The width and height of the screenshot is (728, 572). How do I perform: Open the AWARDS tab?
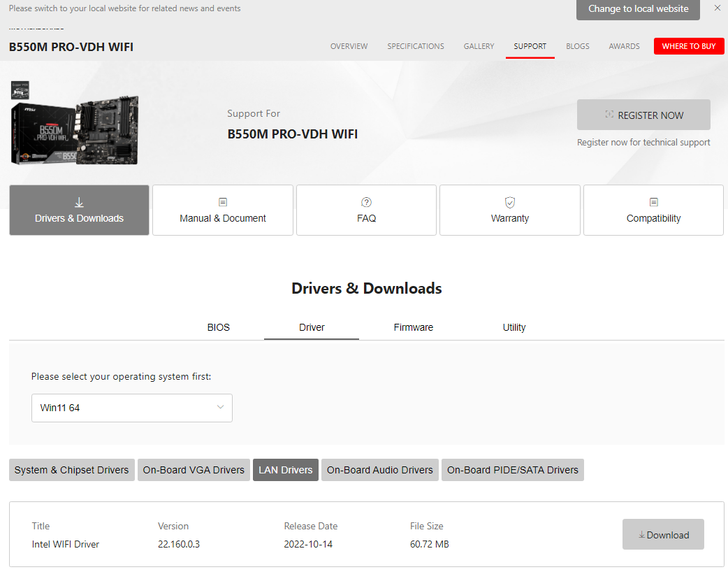tap(624, 46)
